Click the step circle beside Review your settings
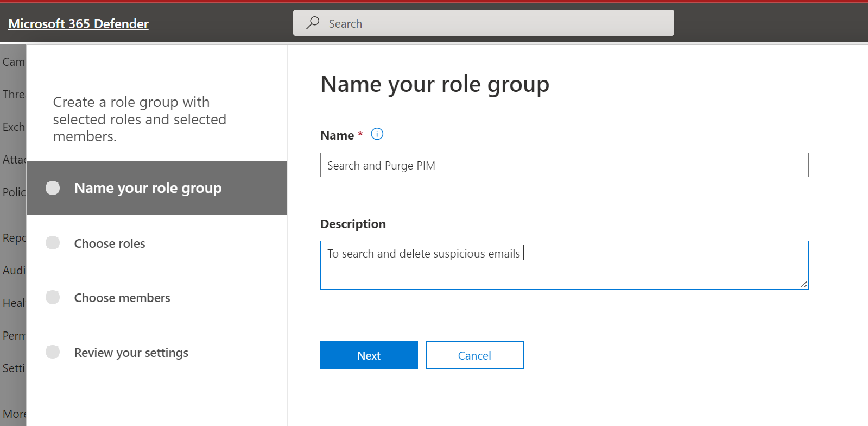The width and height of the screenshot is (868, 426). point(53,352)
